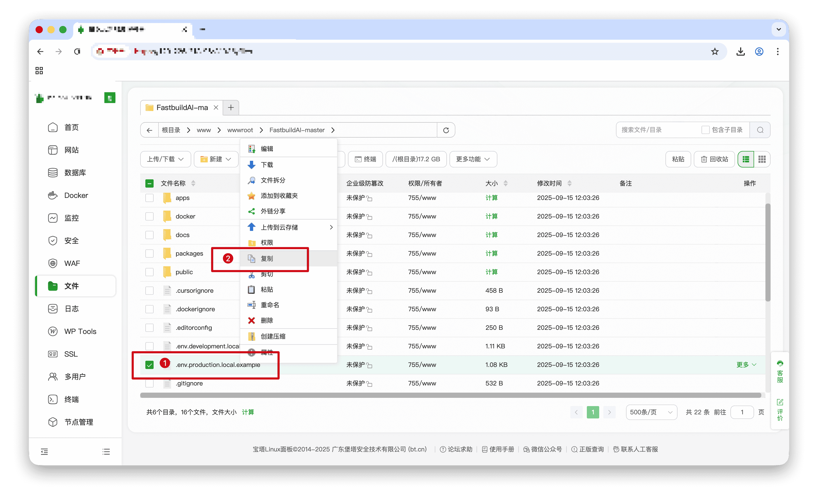Switch to grid view icon
818x504 pixels.
click(x=762, y=159)
